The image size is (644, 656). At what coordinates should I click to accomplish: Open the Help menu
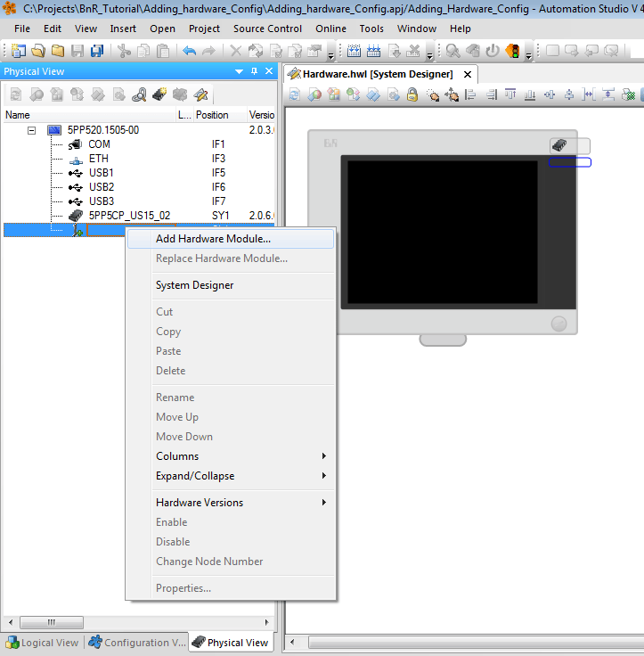[460, 29]
